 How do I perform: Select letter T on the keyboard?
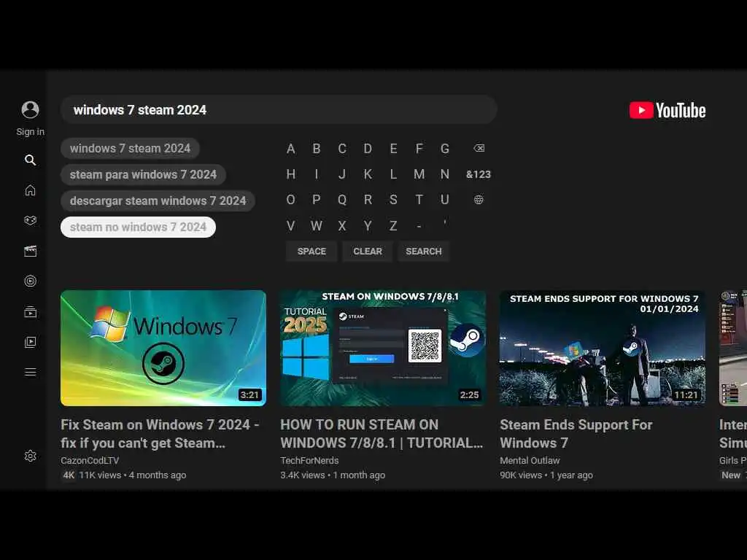419,200
